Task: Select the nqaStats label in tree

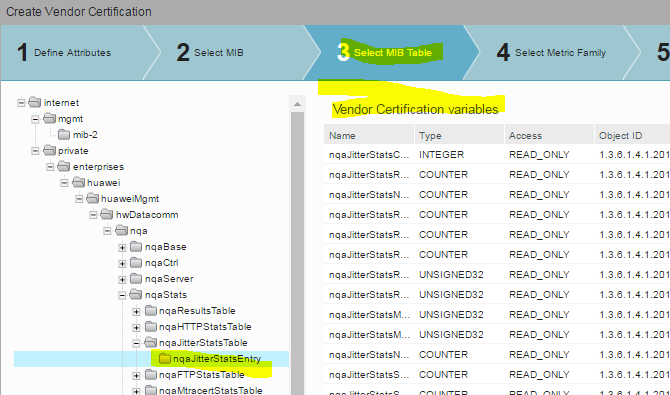Action: point(166,295)
